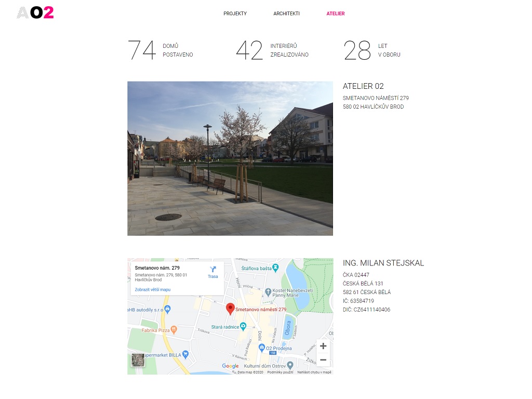Click the HB autodíly s.r.o. marker
Screen dimensions: 532x399
point(167,309)
